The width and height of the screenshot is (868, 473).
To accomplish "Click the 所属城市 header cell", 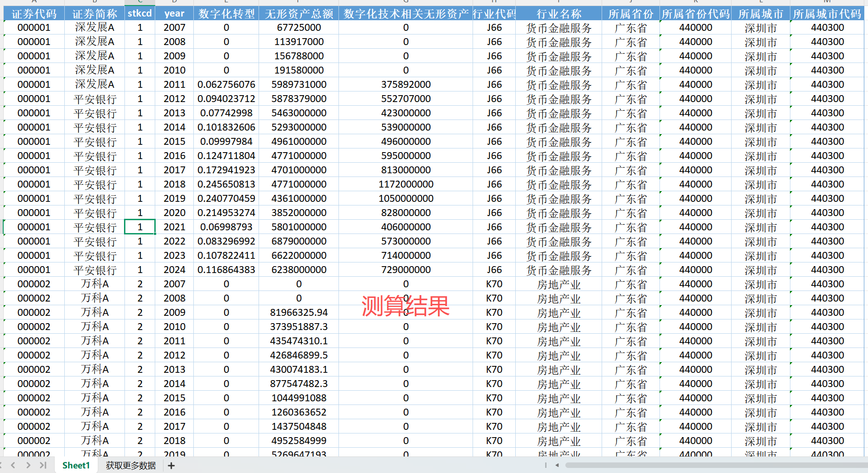I will (x=761, y=14).
